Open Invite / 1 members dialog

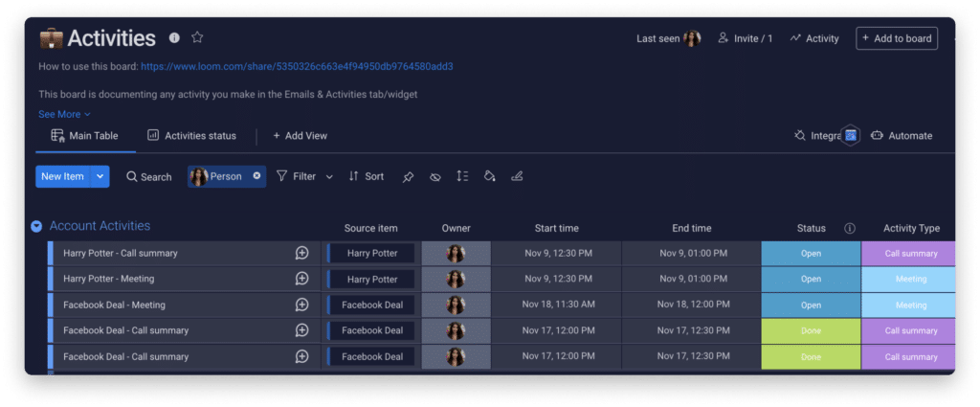coord(745,38)
